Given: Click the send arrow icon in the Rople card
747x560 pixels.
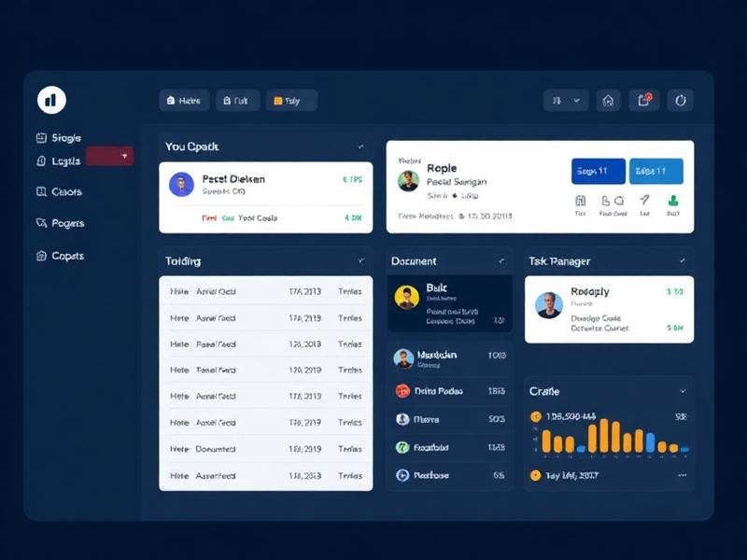Looking at the screenshot, I should (644, 200).
